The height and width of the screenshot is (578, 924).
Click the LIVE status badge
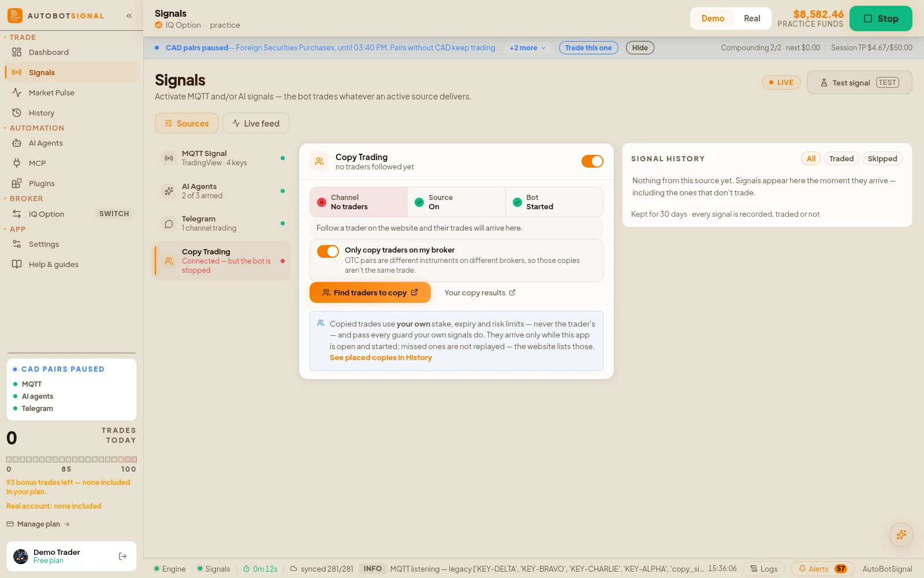[781, 83]
